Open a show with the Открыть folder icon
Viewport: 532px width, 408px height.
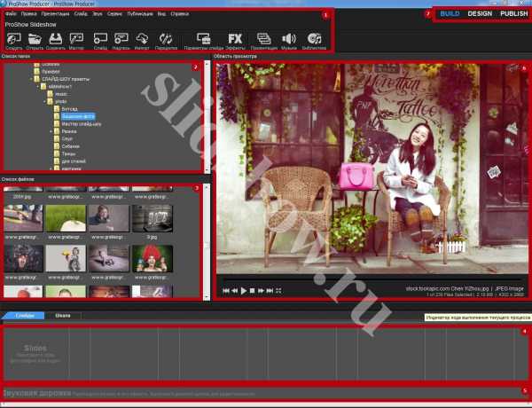[35, 39]
